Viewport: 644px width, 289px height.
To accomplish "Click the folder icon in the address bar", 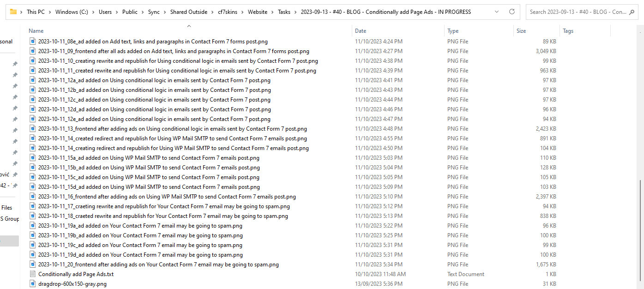I will 13,12.
